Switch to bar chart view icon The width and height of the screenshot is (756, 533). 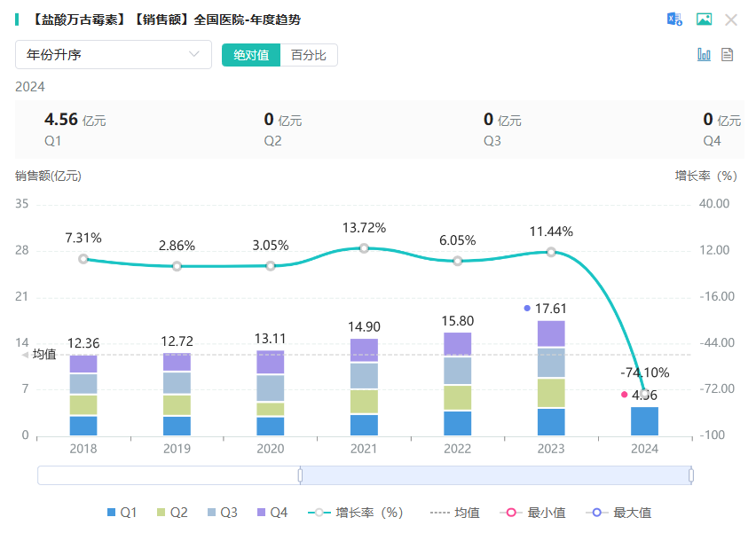point(704,54)
